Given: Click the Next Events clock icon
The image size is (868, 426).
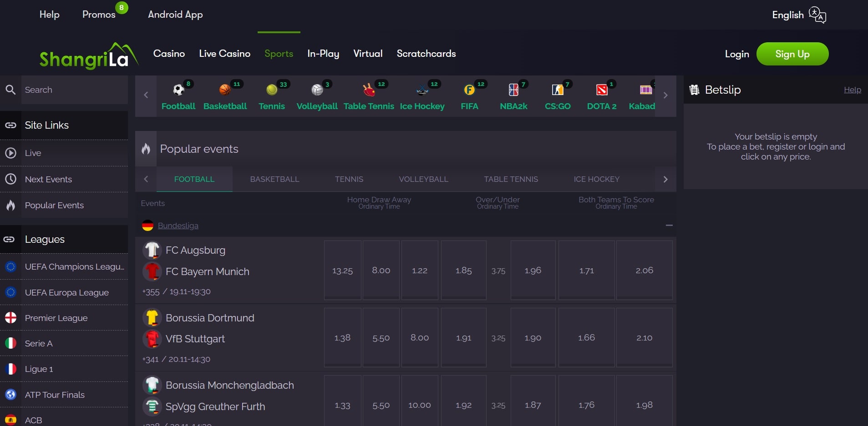Looking at the screenshot, I should (10, 179).
